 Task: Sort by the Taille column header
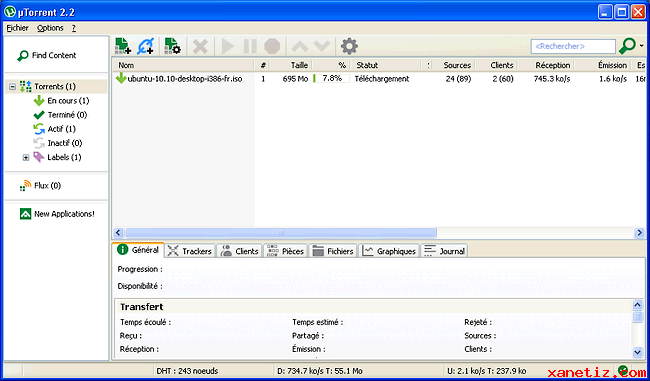292,65
